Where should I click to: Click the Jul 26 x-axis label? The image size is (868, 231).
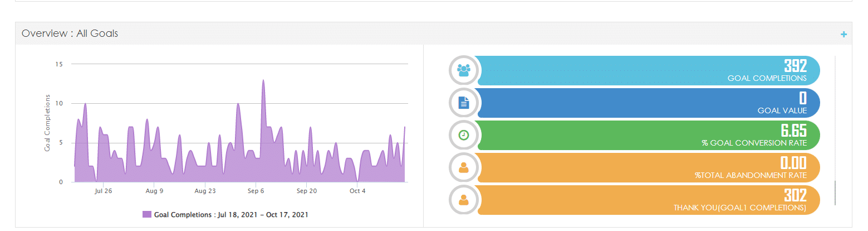[103, 191]
